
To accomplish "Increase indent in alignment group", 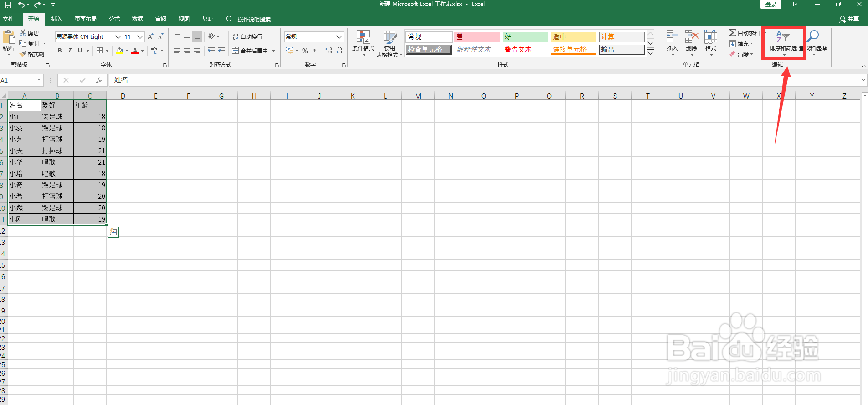I will click(x=221, y=51).
